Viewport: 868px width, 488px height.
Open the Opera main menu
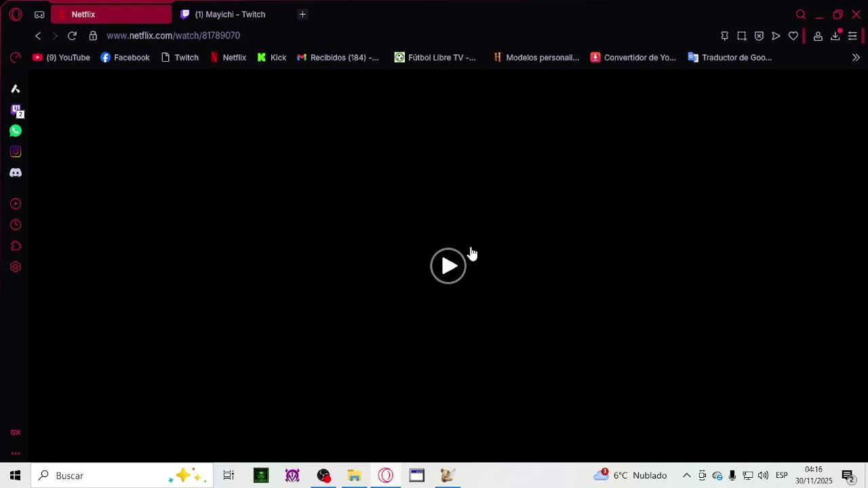point(16,14)
